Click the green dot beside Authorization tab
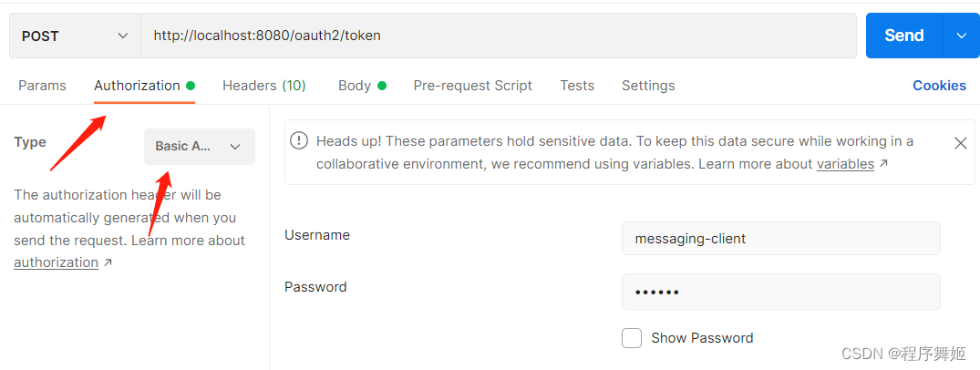Screen dimensions: 980x370 (191, 86)
